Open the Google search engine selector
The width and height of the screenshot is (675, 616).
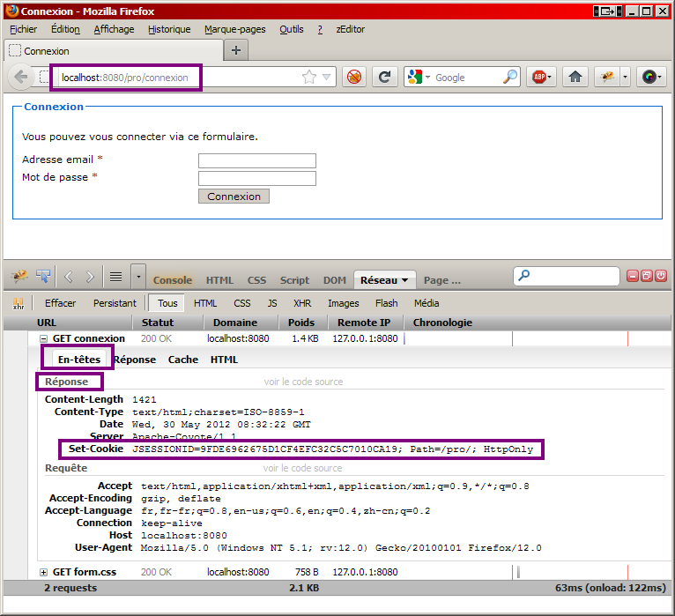[x=419, y=77]
